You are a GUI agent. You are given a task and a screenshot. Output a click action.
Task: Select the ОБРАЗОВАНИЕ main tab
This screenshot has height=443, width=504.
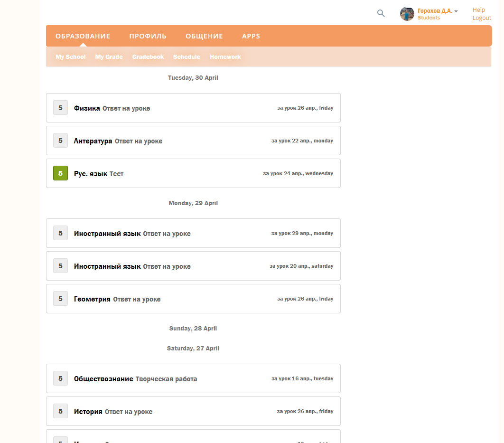[x=83, y=36]
